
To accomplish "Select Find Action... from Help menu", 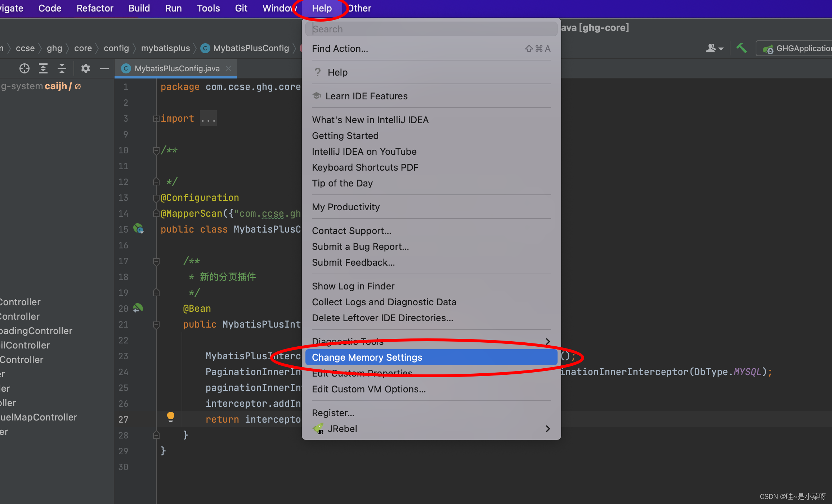I will coord(431,48).
